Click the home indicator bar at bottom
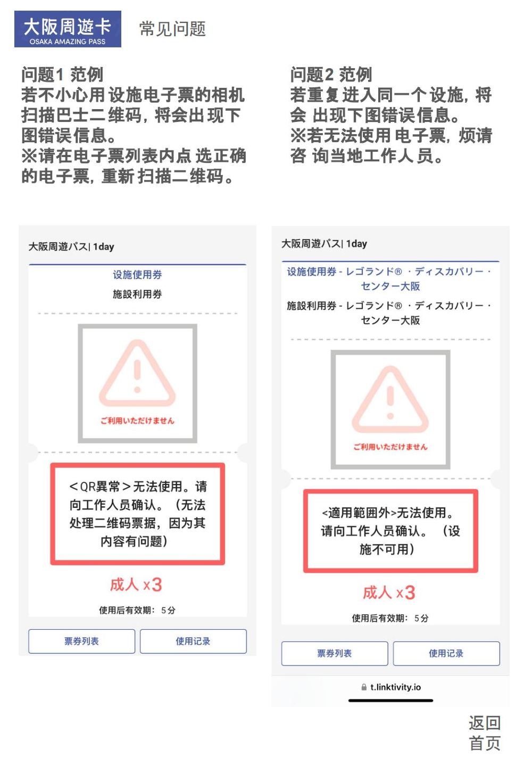The width and height of the screenshot is (532, 773). click(390, 701)
